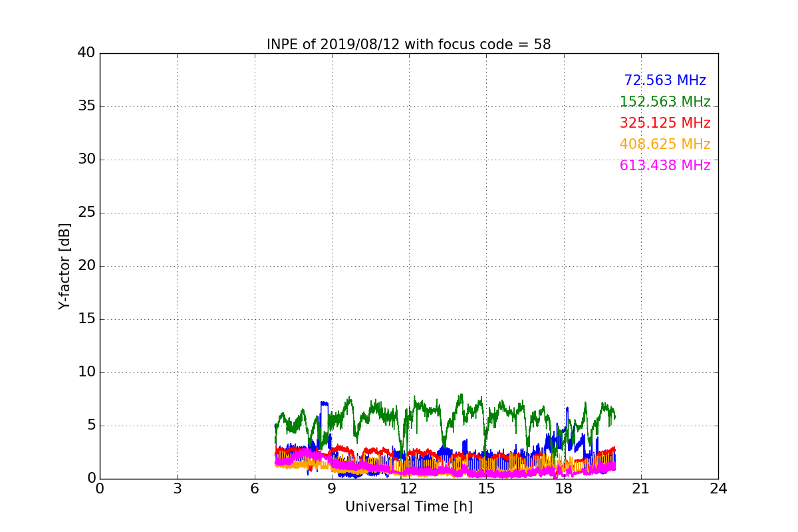The image size is (798, 532).
Task: Select the 408.625 MHz legend label
Action: point(665,144)
